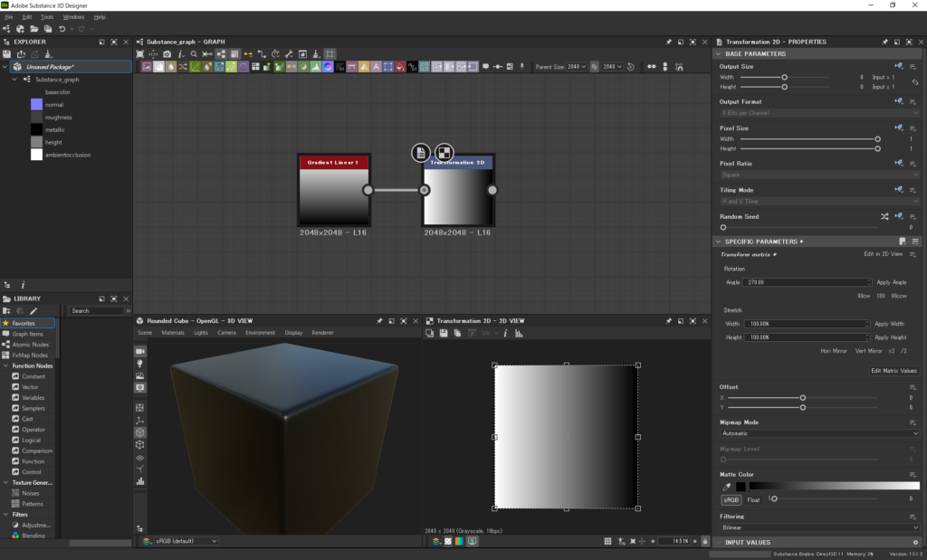The image size is (927, 560).
Task: Collapse the Function Nodes library category
Action: pyautogui.click(x=6, y=365)
